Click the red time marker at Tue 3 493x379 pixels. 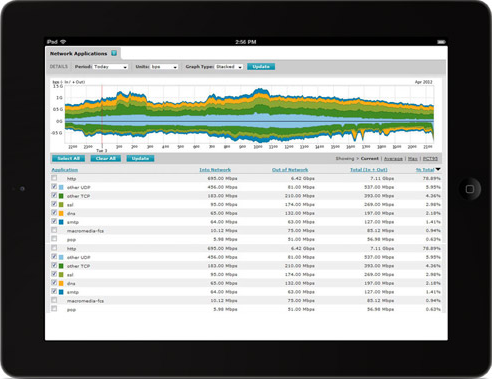(102, 115)
